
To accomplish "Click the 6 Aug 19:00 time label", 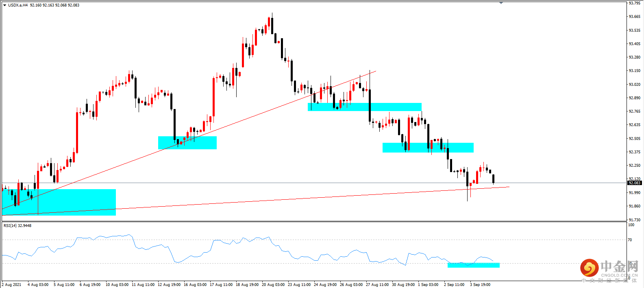I will pos(90,284).
